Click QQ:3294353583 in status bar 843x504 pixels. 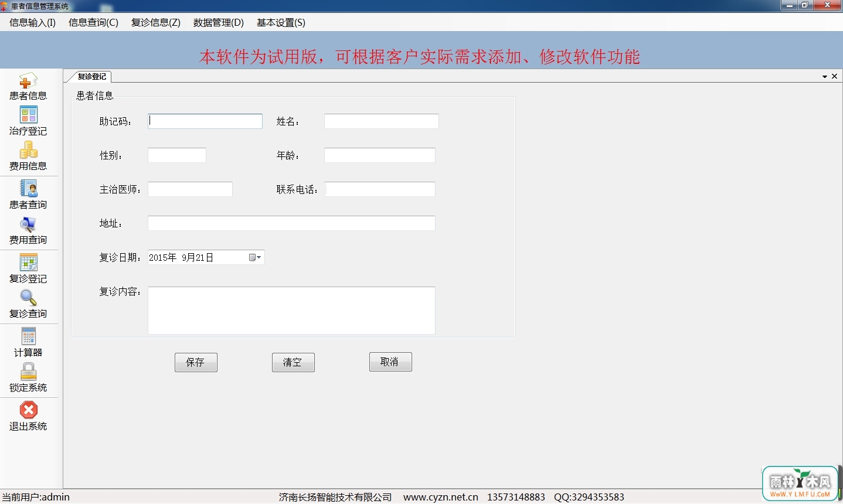click(x=589, y=497)
